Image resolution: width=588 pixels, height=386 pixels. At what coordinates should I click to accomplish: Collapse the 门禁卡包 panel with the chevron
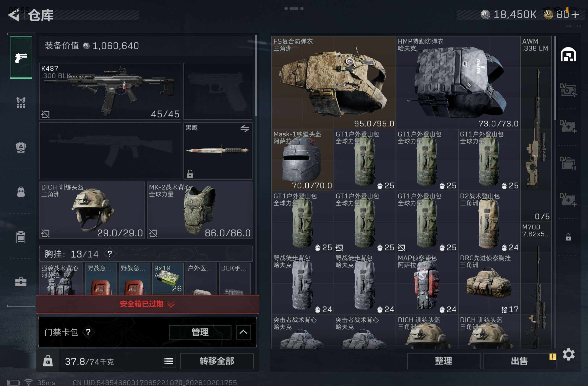coord(243,332)
